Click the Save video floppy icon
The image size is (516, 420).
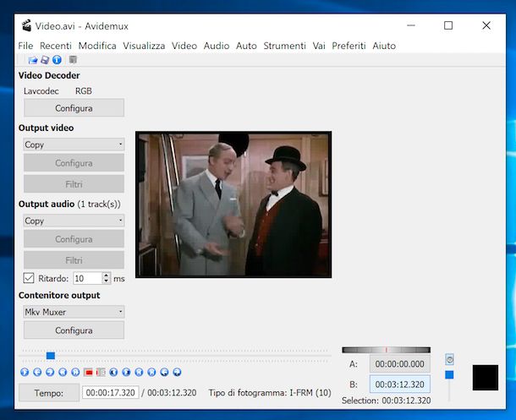click(45, 60)
